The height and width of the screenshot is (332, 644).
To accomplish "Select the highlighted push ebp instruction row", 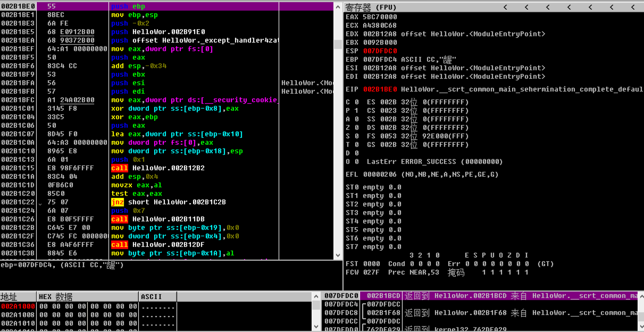I will pyautogui.click(x=167, y=6).
